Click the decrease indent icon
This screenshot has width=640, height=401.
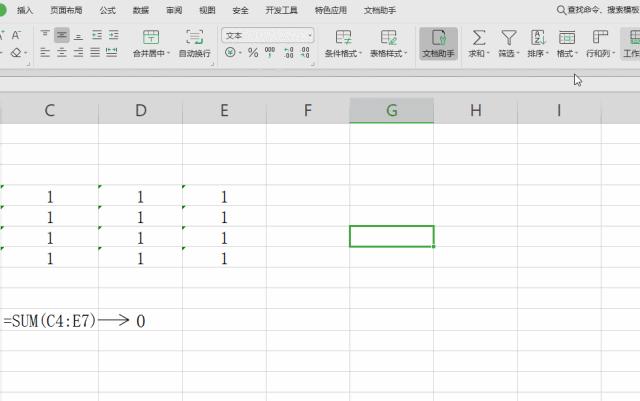click(97, 35)
